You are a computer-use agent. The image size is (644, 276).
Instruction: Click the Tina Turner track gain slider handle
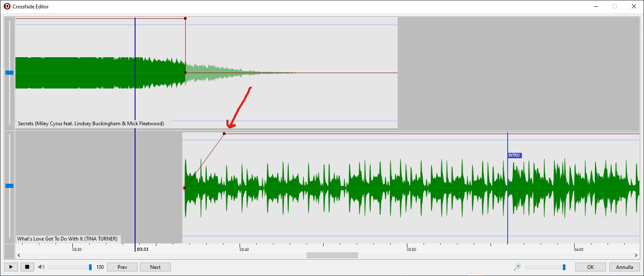click(9, 186)
